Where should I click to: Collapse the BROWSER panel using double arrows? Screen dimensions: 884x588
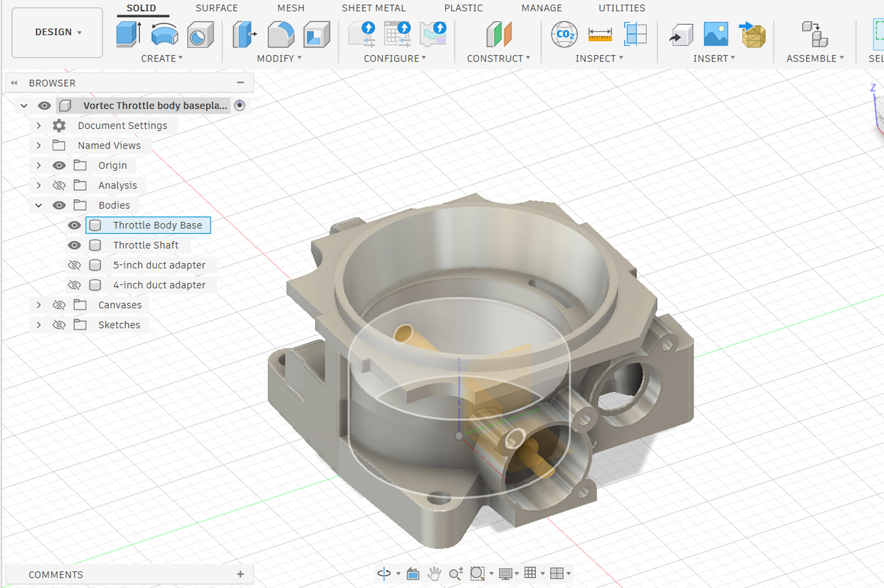coord(14,83)
